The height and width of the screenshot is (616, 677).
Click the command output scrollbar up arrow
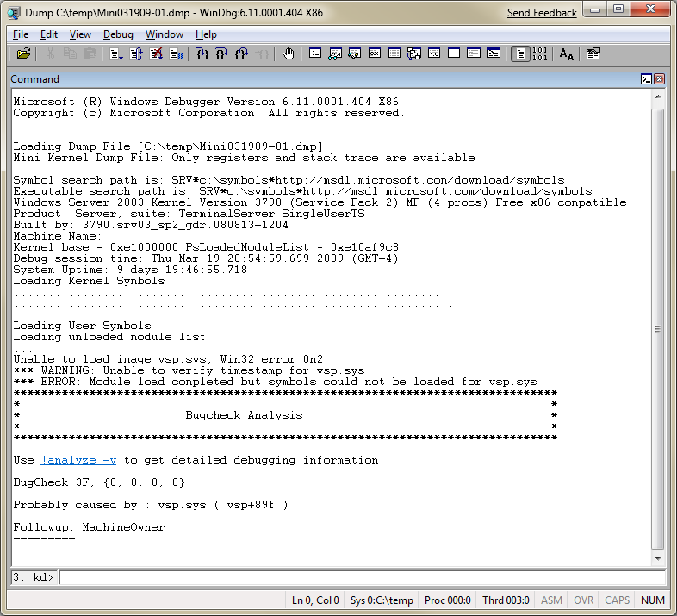(658, 97)
